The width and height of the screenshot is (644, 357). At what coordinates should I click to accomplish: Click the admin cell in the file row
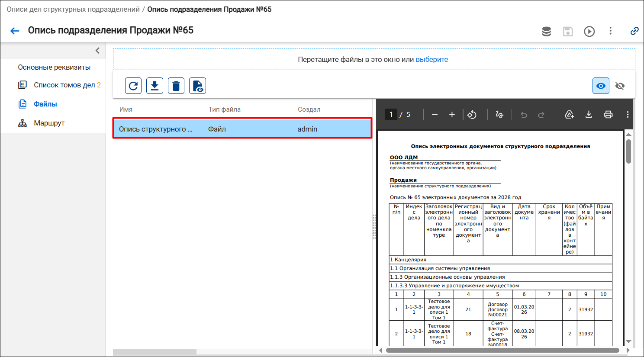(x=307, y=129)
